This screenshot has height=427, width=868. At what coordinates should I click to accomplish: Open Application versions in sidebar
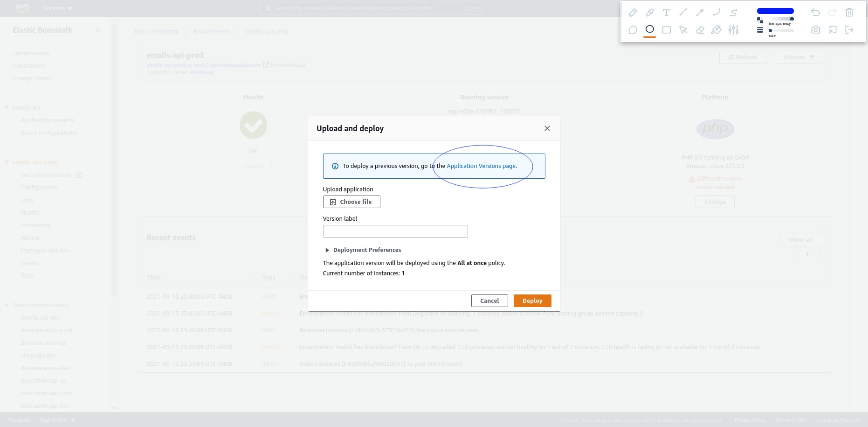click(x=48, y=120)
